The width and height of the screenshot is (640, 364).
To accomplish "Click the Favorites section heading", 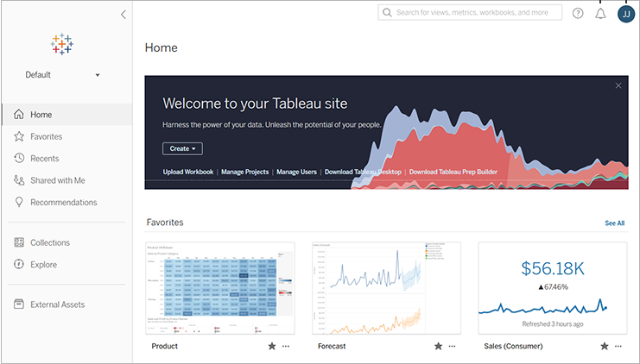I will click(x=165, y=223).
